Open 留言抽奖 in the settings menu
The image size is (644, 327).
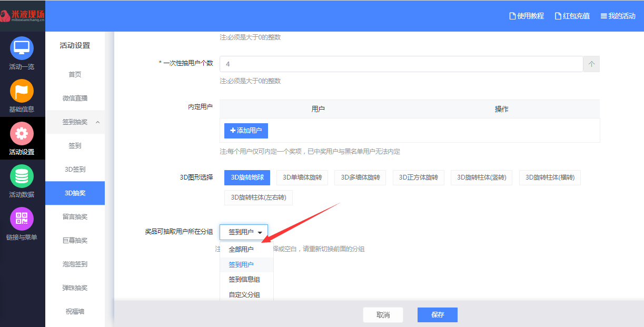click(75, 216)
